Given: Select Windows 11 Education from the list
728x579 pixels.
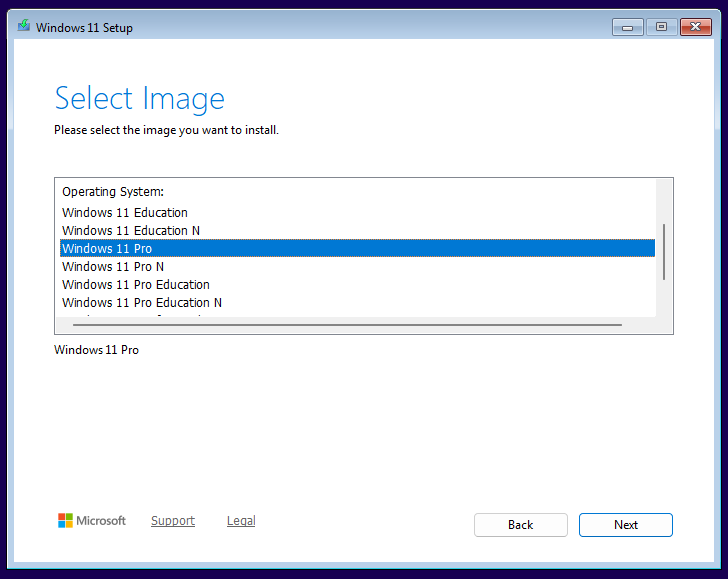Looking at the screenshot, I should click(x=125, y=212).
